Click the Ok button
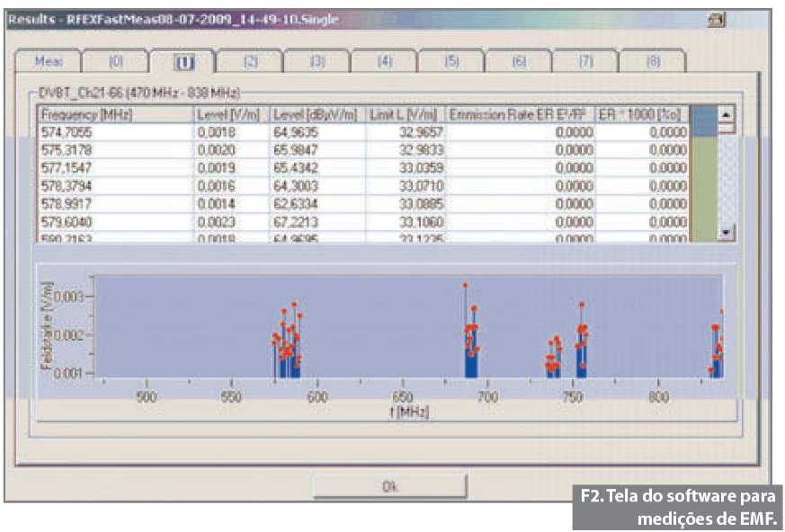785x532 pixels. pyautogui.click(x=389, y=486)
